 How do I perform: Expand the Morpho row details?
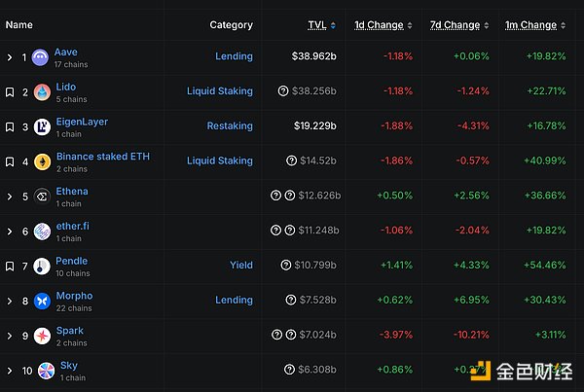coord(10,302)
